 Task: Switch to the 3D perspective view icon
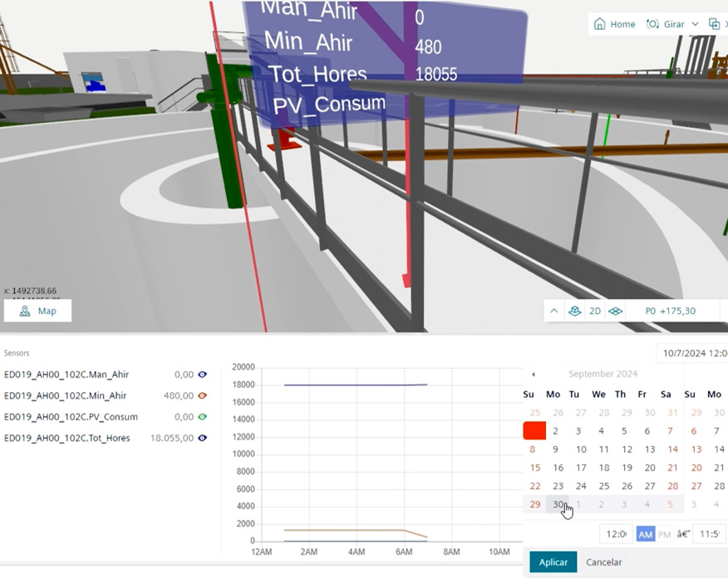pyautogui.click(x=573, y=311)
